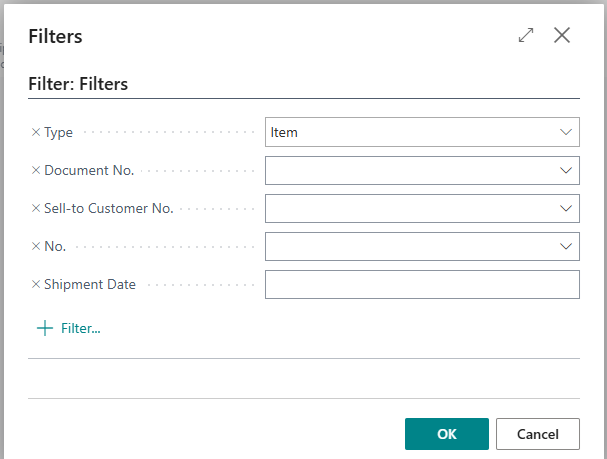Delete the Sell-to Customer No. filter
607x459 pixels.
click(36, 208)
